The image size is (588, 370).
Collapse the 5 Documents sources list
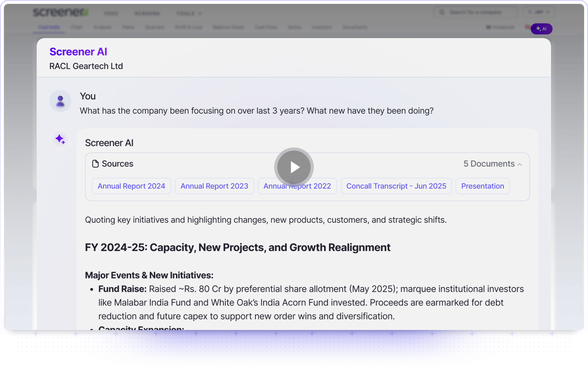point(492,164)
